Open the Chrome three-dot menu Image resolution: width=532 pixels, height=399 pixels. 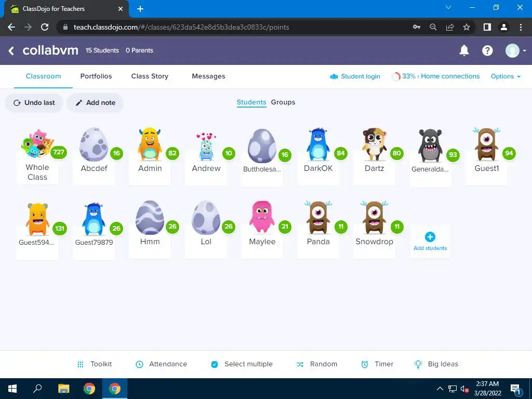coord(521,27)
